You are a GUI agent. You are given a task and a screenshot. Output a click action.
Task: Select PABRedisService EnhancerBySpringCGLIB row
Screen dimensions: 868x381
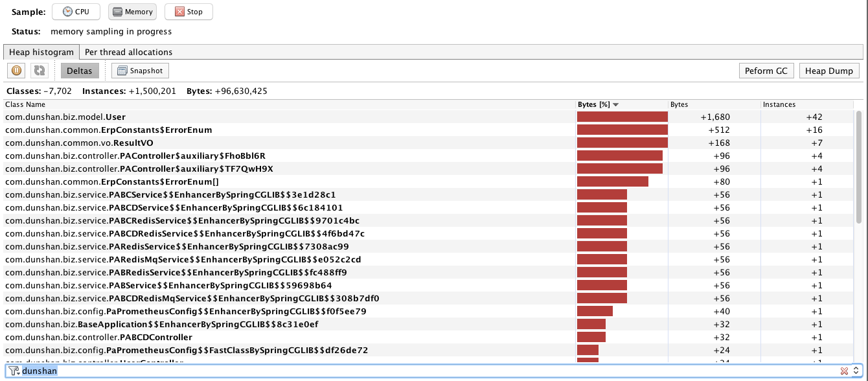(429, 272)
